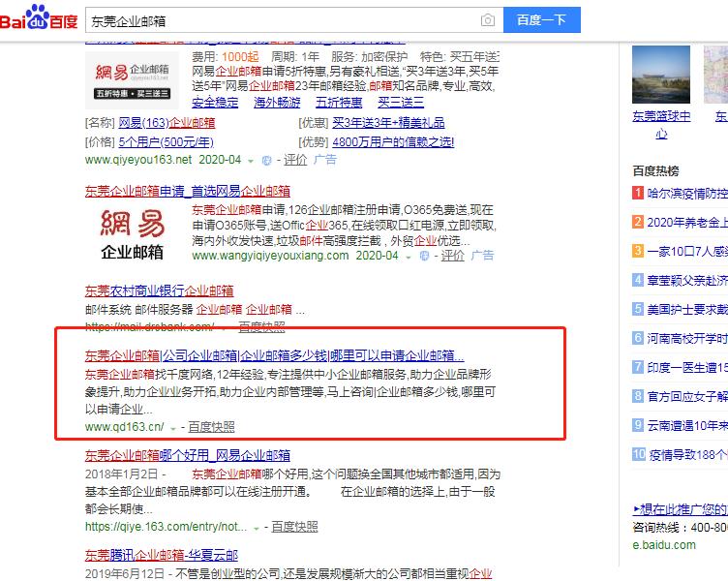Open hot list item 5 美国护士要求
The width and height of the screenshot is (728, 581).
click(687, 309)
